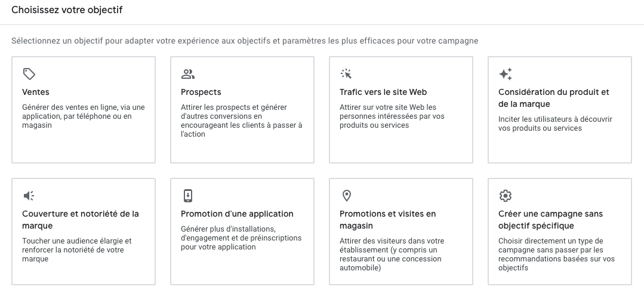Click the cursor click icon for web traffic
This screenshot has height=299, width=644.
pyautogui.click(x=346, y=74)
